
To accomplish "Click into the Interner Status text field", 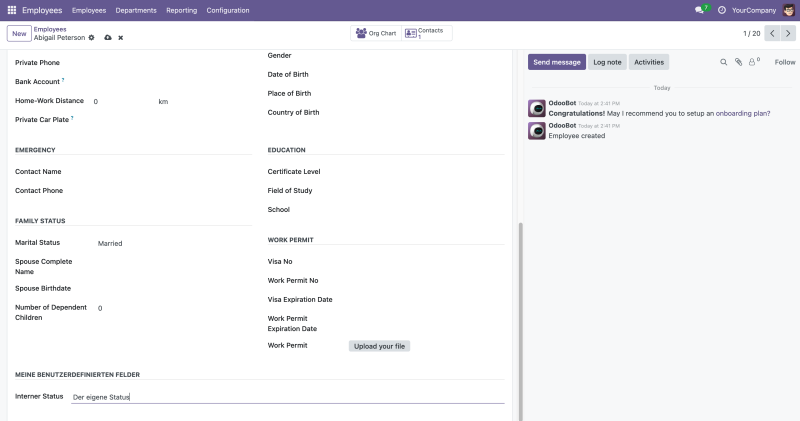I will [288, 397].
